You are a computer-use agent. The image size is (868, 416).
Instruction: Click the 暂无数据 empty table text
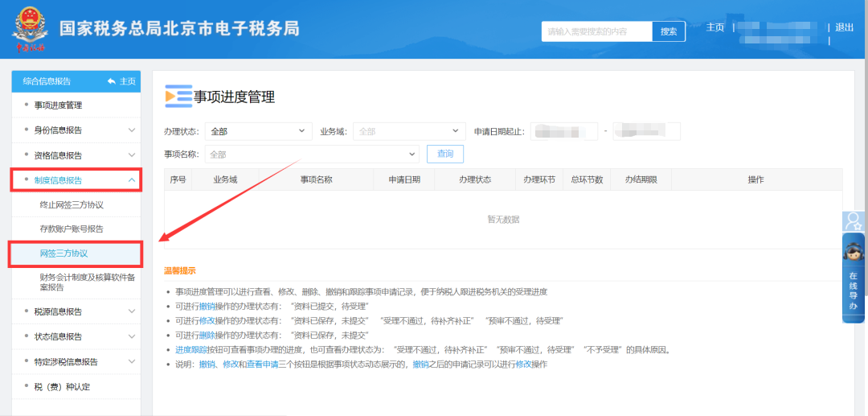click(x=503, y=220)
